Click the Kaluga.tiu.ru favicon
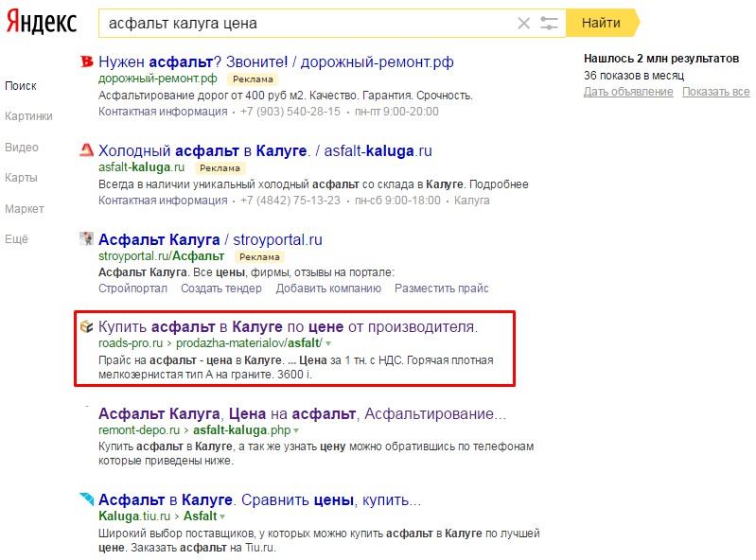The width and height of the screenshot is (756, 560). tap(87, 499)
